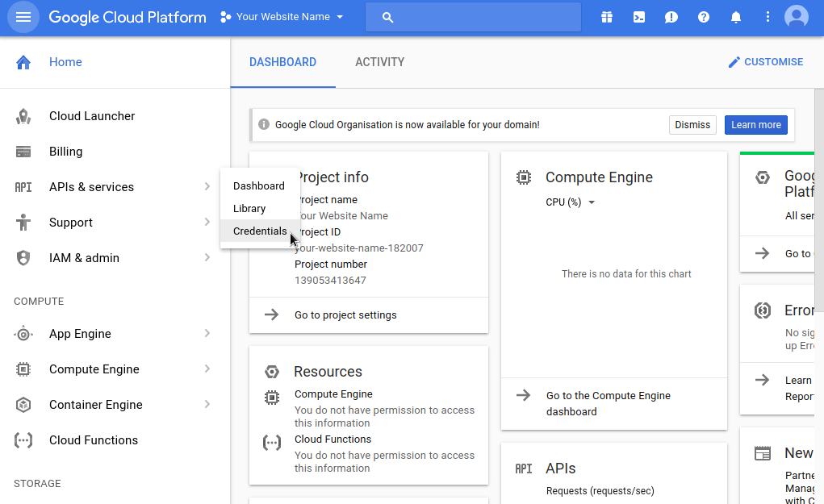Open the send feedback icon
This screenshot has width=824, height=504.
(x=671, y=17)
